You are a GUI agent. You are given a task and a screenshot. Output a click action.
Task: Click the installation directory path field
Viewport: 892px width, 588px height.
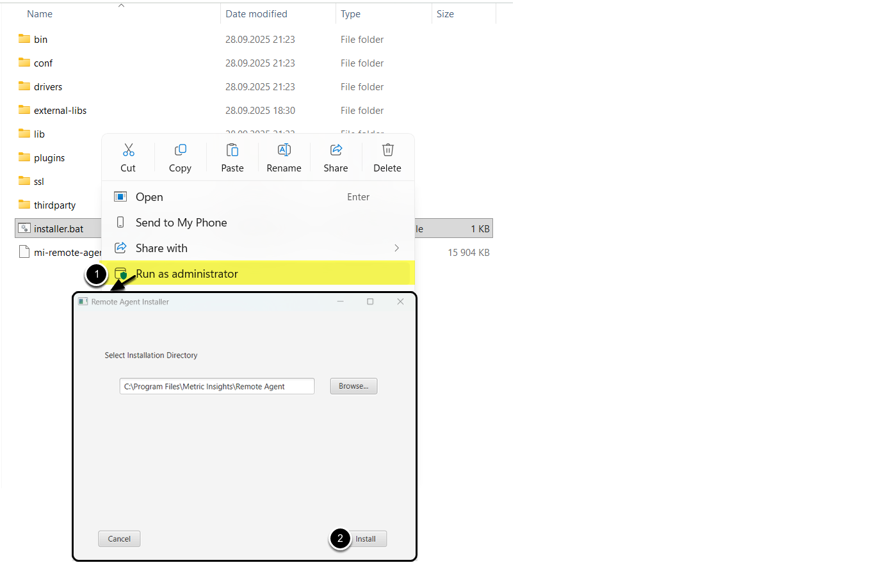(217, 386)
